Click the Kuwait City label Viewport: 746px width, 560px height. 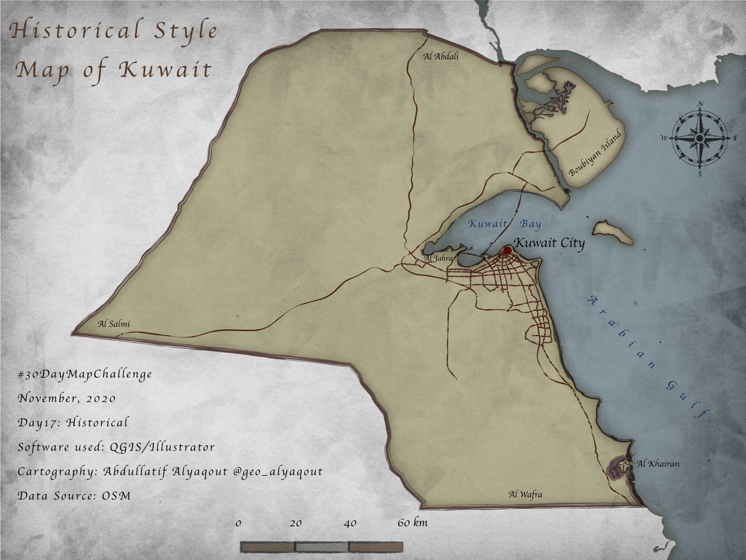551,245
